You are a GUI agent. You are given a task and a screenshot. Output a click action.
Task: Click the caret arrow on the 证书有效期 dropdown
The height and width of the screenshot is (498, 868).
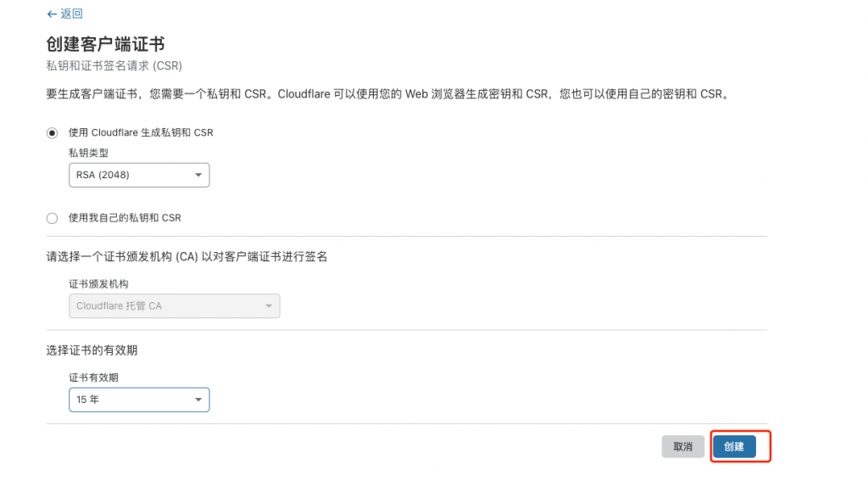(x=198, y=399)
